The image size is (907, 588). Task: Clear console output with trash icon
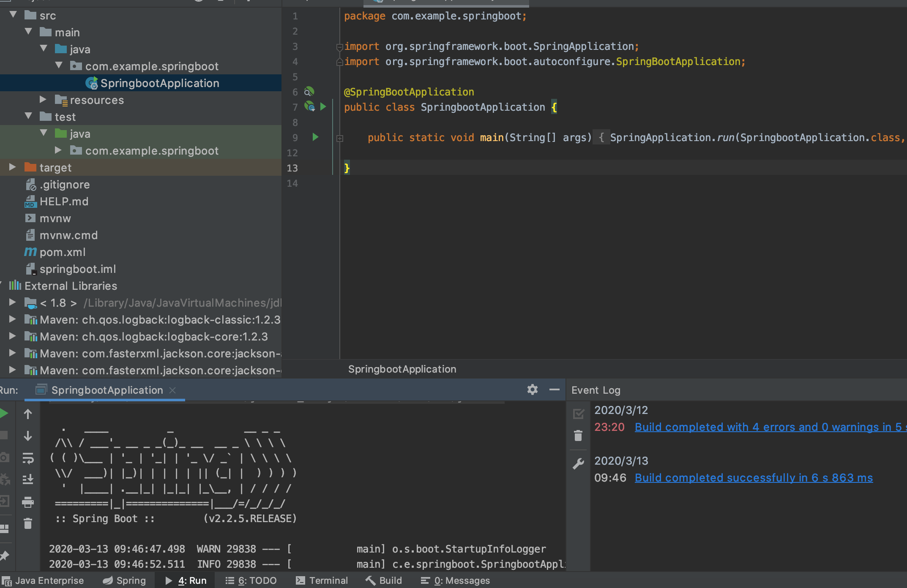[x=28, y=524]
